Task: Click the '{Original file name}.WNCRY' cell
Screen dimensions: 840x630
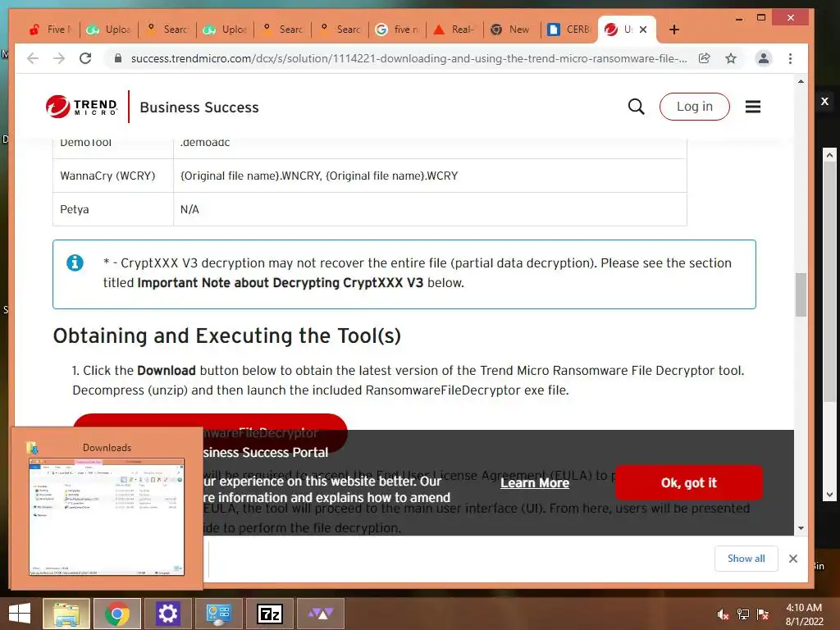Action: [x=430, y=176]
